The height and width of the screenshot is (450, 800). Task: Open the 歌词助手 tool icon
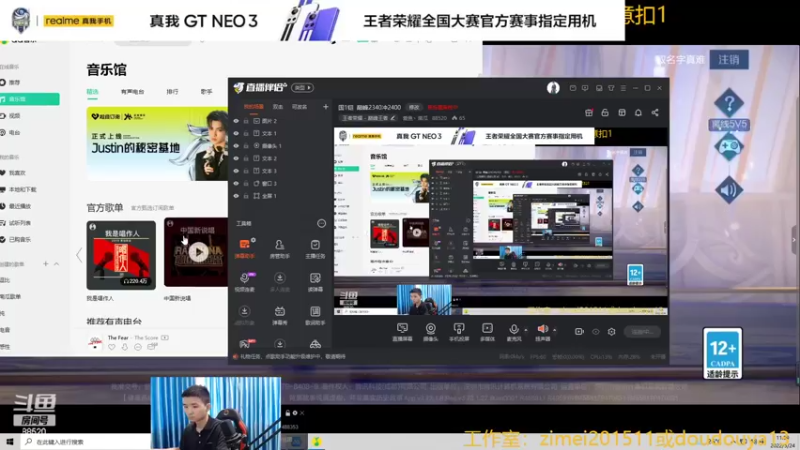tap(315, 315)
